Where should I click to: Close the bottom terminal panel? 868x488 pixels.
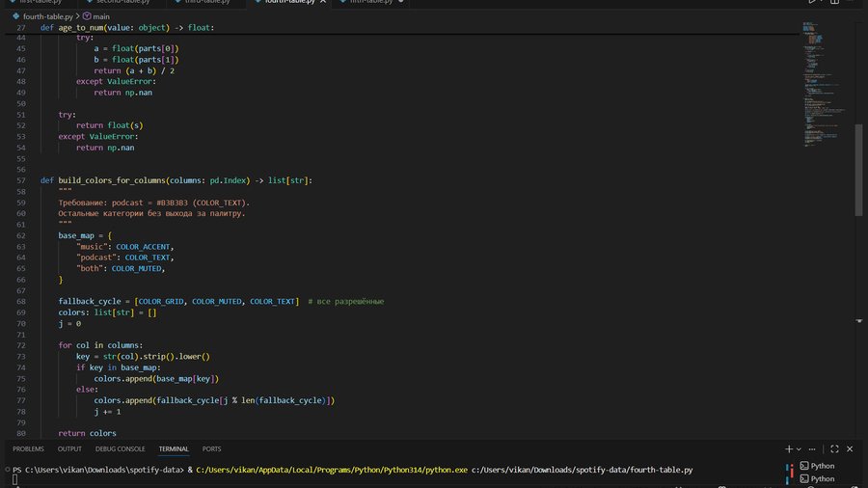click(x=851, y=448)
